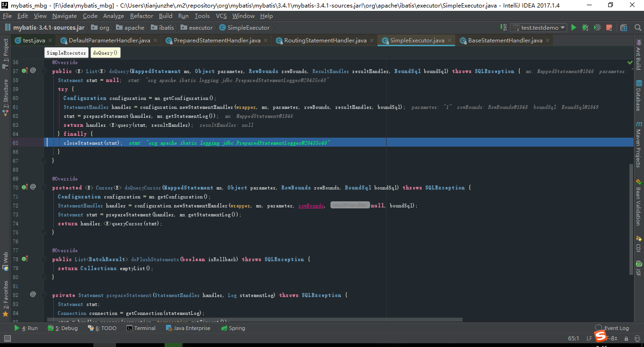Collapse the doQuery method with fold arrow
Image resolution: width=644 pixels, height=347 pixels.
[x=44, y=71]
